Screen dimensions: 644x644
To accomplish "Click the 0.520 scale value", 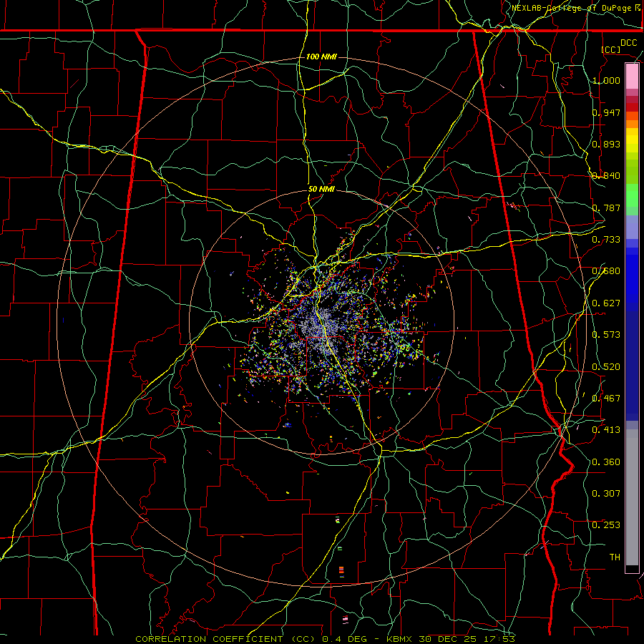I will coord(606,367).
